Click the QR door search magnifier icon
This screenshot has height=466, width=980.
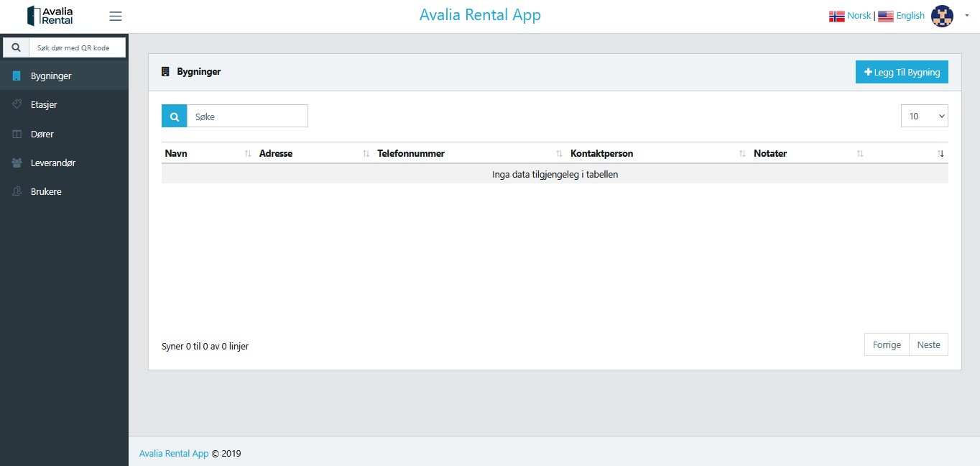coord(16,47)
